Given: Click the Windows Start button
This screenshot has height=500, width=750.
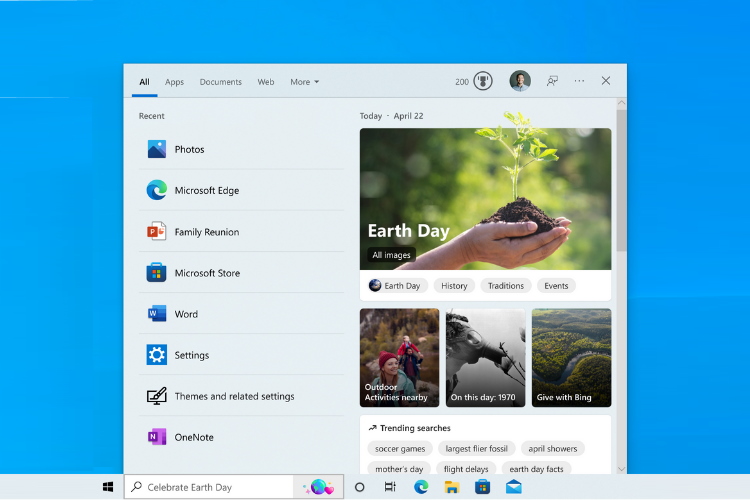Looking at the screenshot, I should click(x=108, y=487).
